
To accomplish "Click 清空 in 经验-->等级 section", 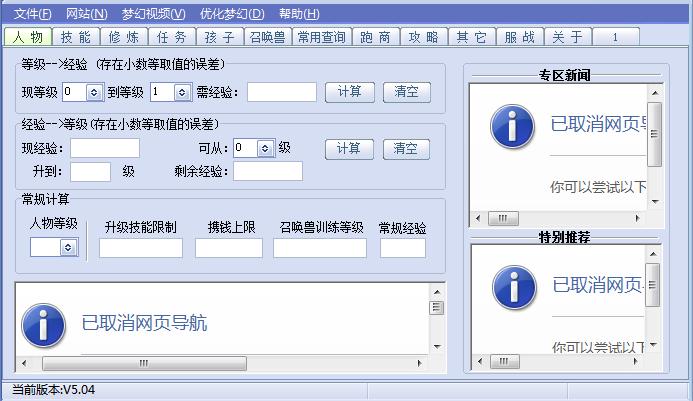I will tap(406, 149).
